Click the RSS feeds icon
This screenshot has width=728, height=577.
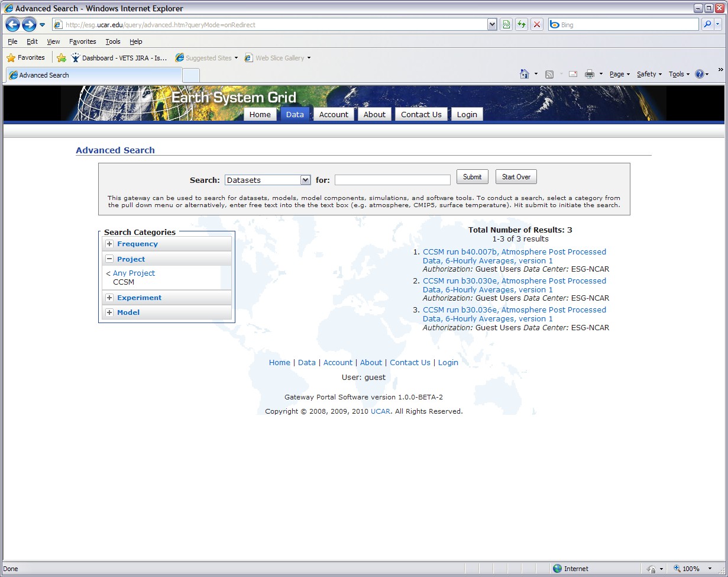(x=549, y=74)
